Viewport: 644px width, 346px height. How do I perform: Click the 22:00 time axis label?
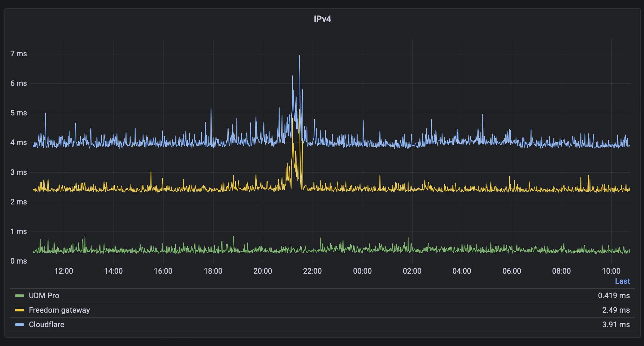pyautogui.click(x=312, y=271)
